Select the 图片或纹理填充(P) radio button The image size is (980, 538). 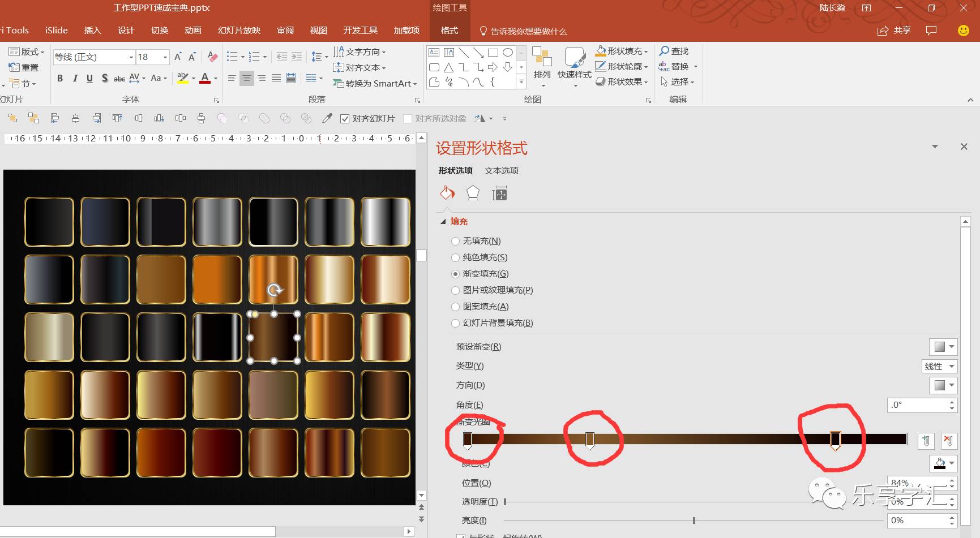(455, 290)
